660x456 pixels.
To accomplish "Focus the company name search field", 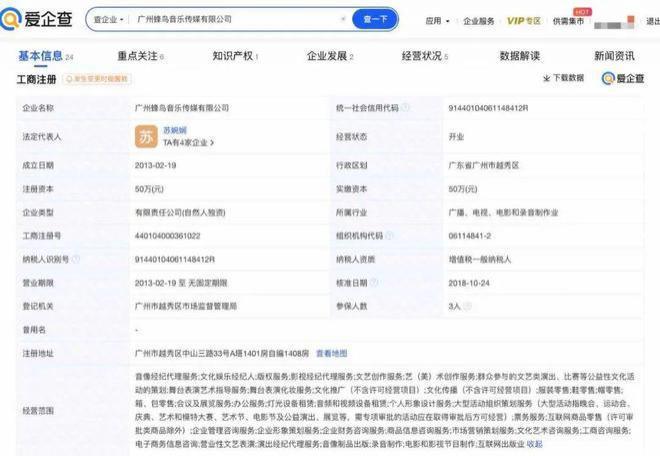I will [236, 19].
